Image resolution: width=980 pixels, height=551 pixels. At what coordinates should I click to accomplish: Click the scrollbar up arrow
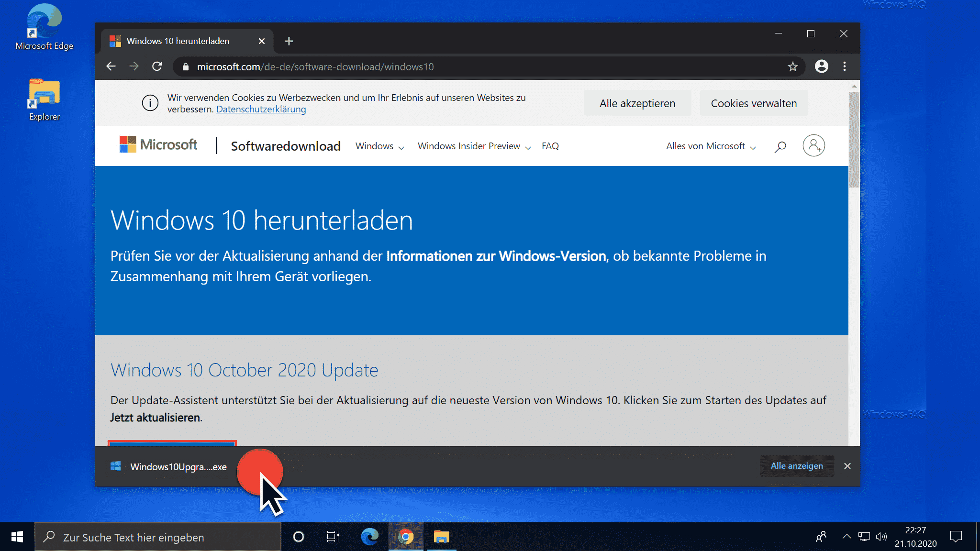854,86
